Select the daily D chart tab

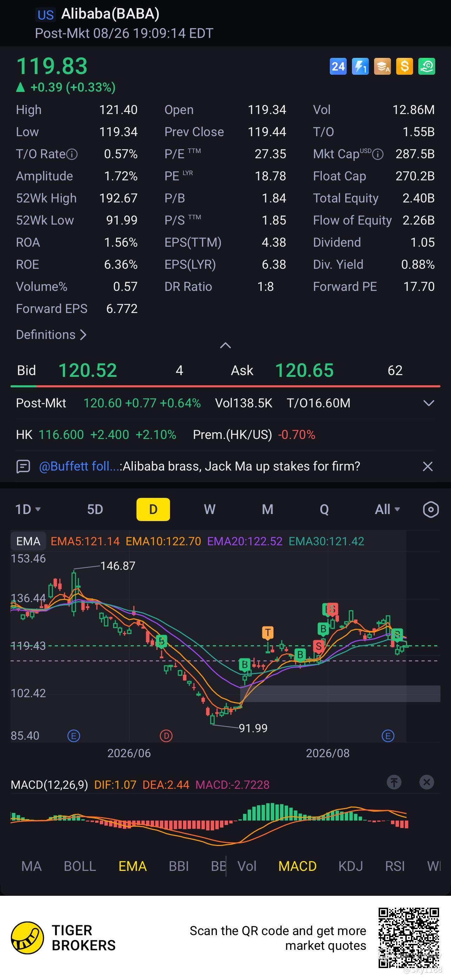pos(153,509)
